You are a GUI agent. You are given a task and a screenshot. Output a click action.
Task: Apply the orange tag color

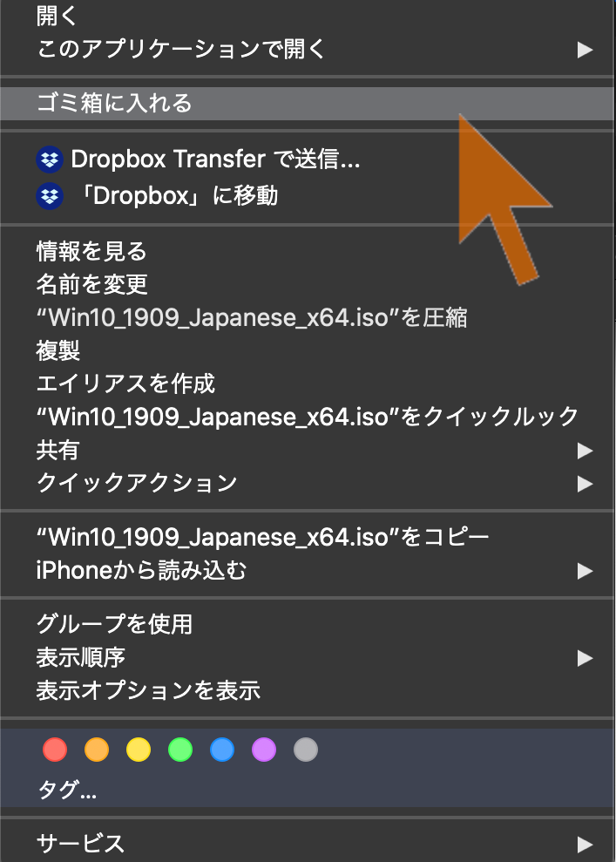pyautogui.click(x=97, y=750)
